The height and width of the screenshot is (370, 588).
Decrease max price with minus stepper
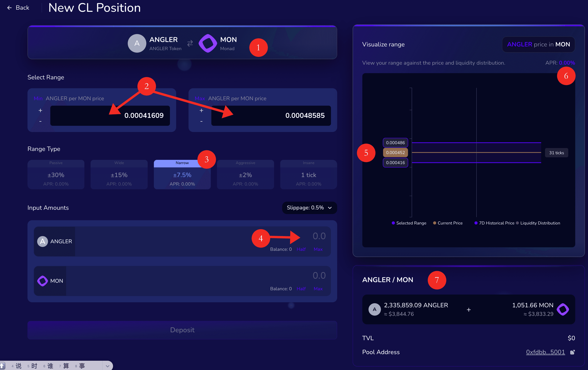(x=201, y=121)
